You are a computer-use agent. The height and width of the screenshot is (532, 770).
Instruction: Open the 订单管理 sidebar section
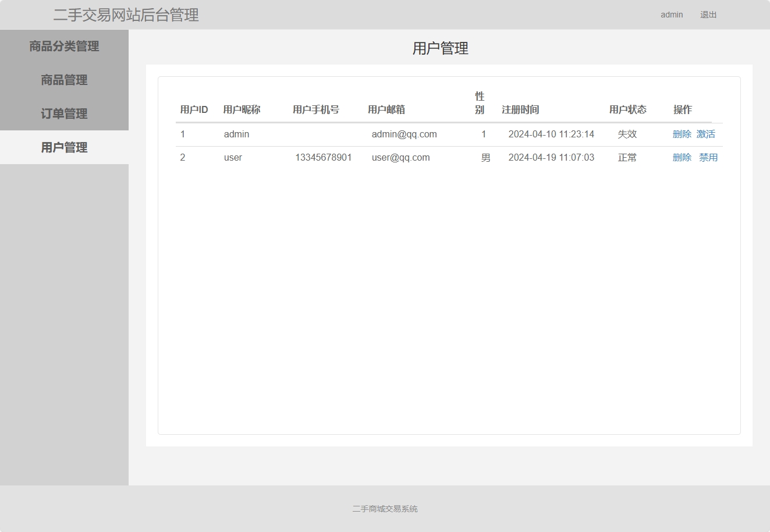click(64, 114)
